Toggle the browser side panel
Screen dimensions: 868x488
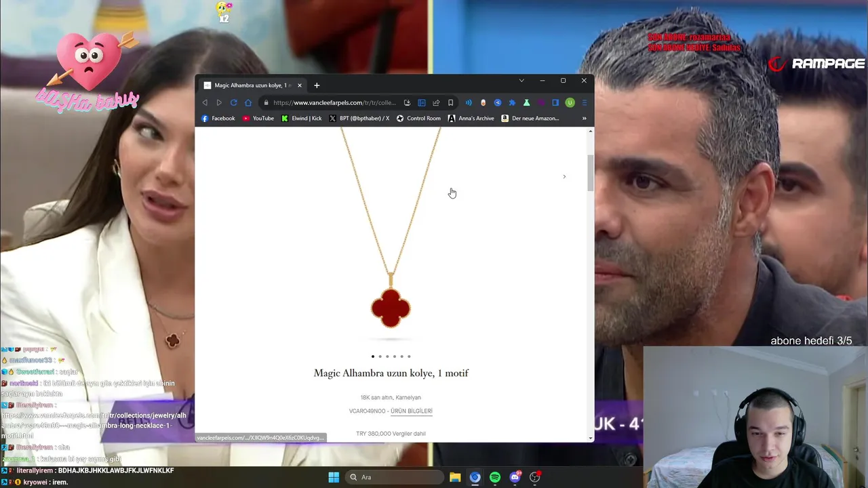coord(555,103)
